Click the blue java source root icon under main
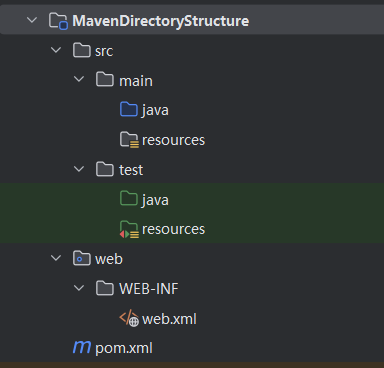 (129, 109)
